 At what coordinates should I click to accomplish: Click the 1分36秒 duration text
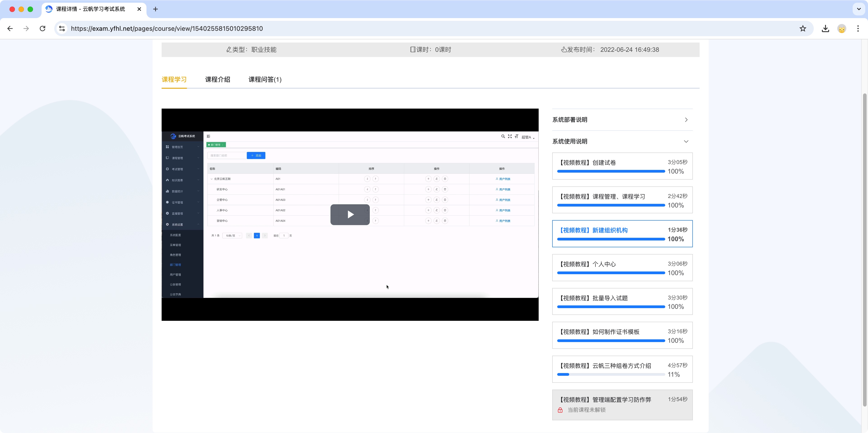(x=677, y=230)
